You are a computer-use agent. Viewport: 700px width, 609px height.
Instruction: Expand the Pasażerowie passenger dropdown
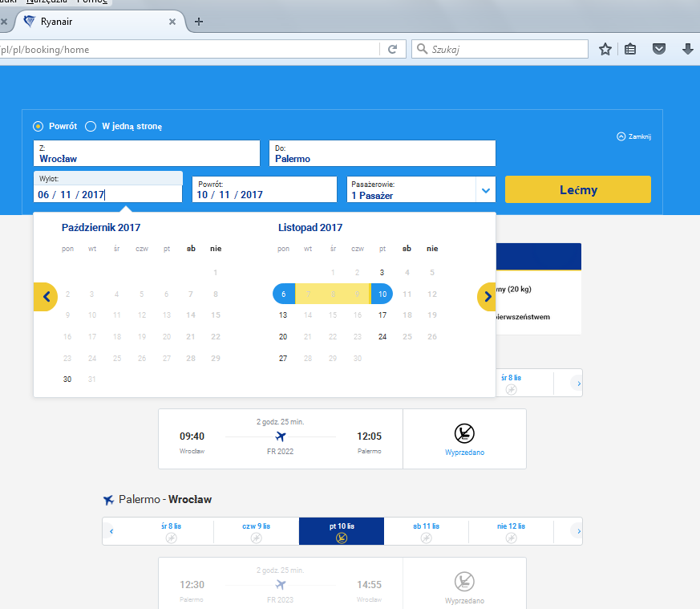click(486, 190)
